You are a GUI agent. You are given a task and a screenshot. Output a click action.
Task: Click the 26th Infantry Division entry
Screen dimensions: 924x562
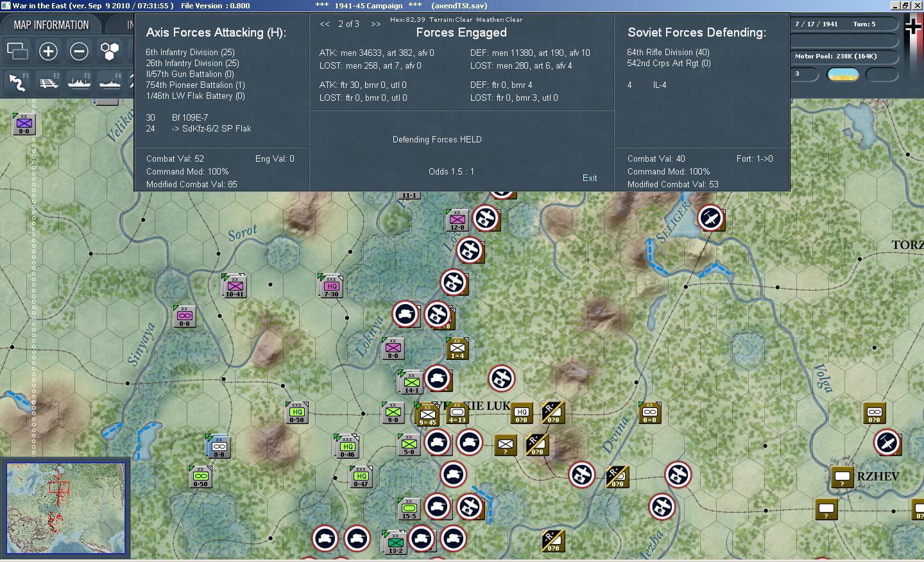point(193,63)
